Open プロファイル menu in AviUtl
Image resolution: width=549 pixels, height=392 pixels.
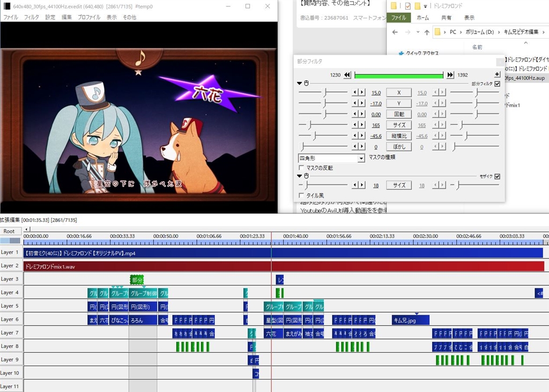coord(89,17)
